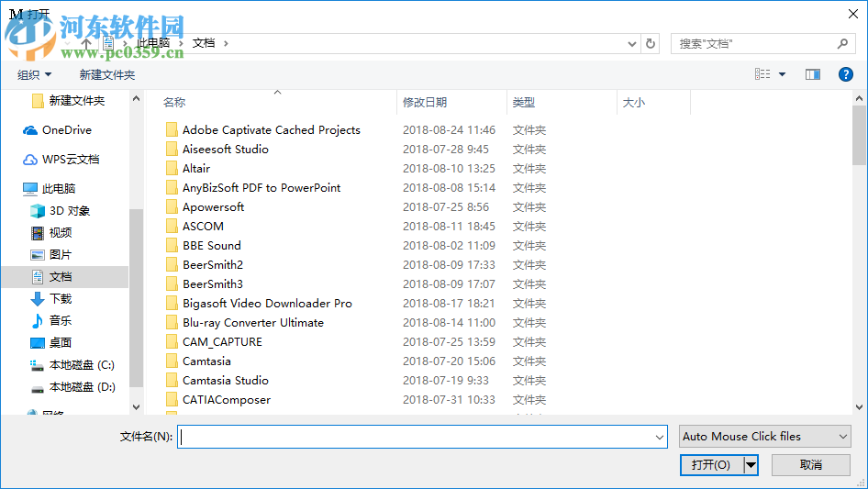
Task: Open the 组织 menu dropdown
Action: (34, 74)
